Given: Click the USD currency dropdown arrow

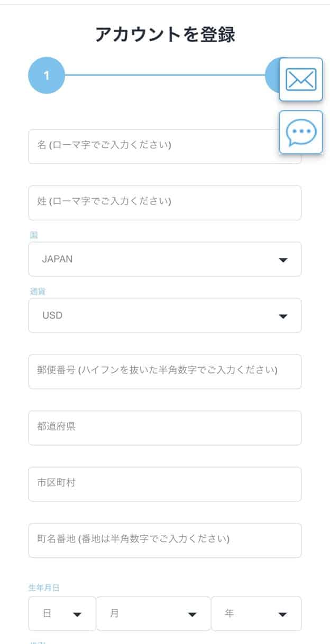Looking at the screenshot, I should (x=283, y=316).
